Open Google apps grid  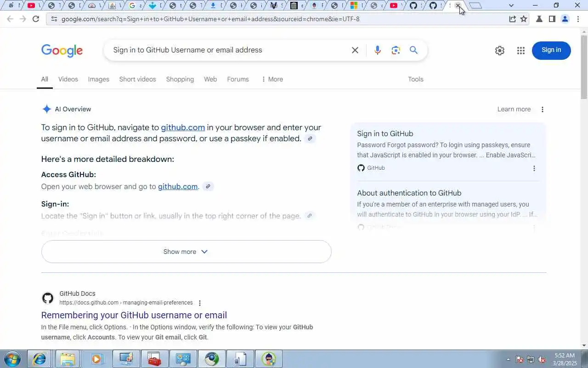521,51
